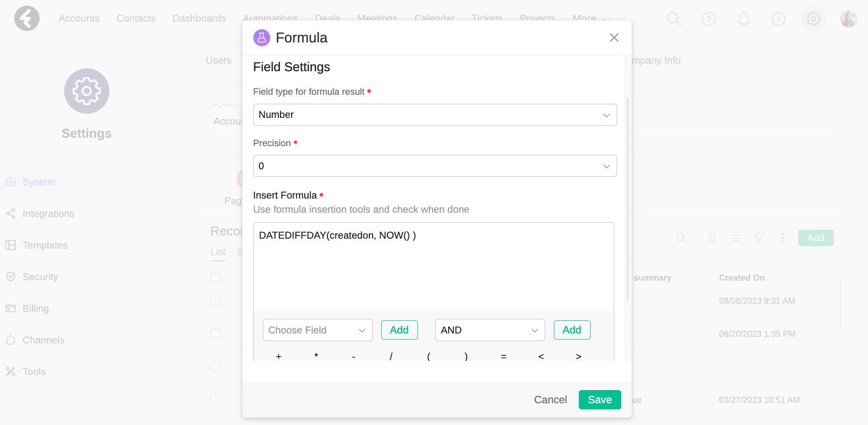Click the settings gear icon in top bar

pyautogui.click(x=813, y=19)
